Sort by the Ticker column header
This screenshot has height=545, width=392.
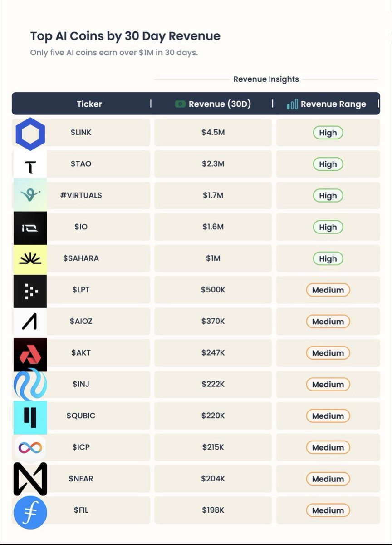[89, 104]
